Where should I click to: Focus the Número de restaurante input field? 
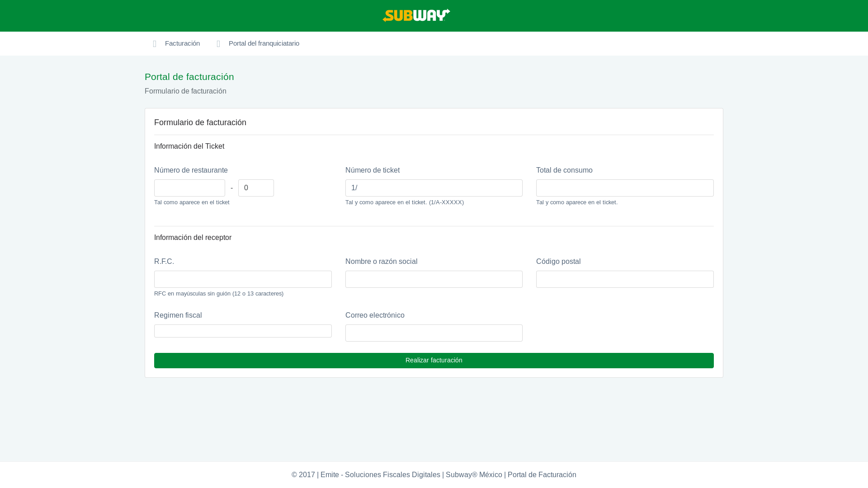[189, 188]
